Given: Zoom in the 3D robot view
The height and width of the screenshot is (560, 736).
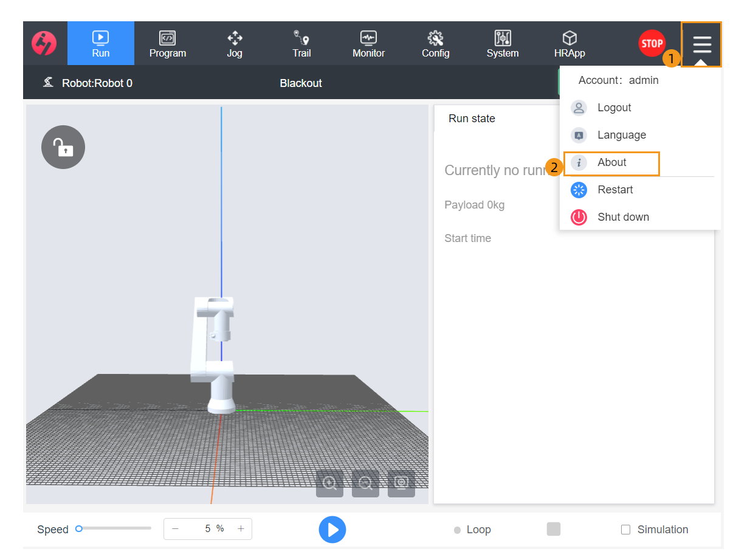Looking at the screenshot, I should coord(329,483).
